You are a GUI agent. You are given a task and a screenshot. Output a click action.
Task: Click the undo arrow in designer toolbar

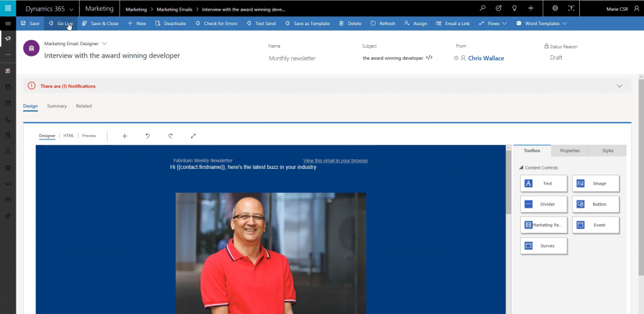(x=147, y=136)
